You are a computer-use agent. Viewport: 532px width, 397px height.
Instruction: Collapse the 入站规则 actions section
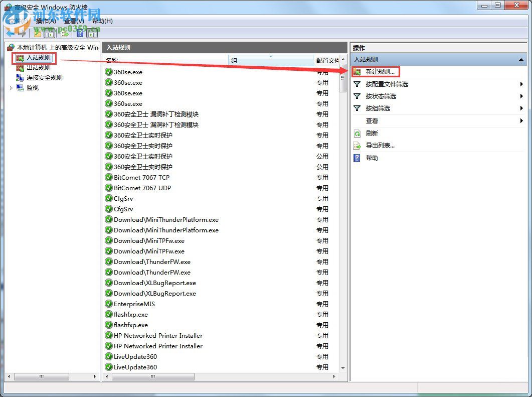click(520, 59)
